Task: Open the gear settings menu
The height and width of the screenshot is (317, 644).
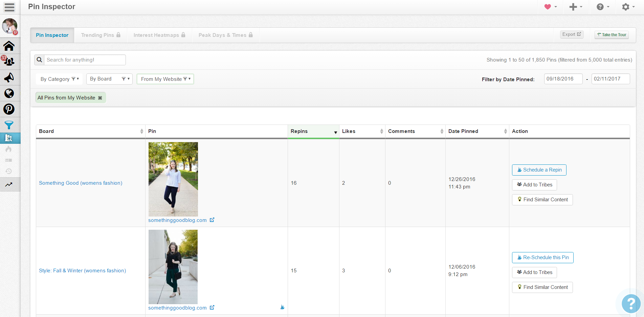Action: pyautogui.click(x=628, y=7)
